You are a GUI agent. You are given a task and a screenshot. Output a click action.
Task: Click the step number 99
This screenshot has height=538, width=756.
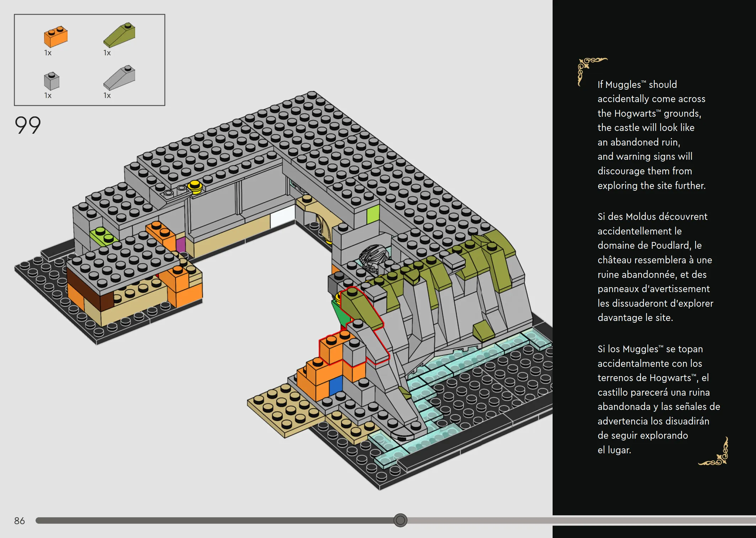coord(28,125)
